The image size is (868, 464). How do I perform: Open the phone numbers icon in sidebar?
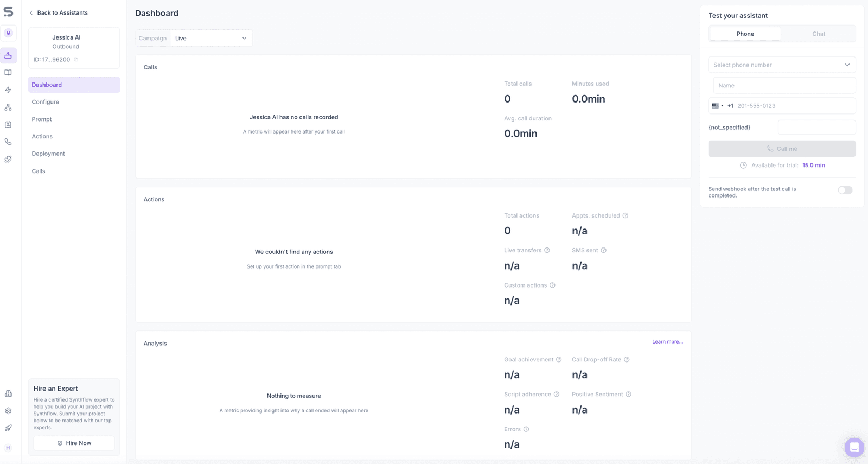coord(8,142)
